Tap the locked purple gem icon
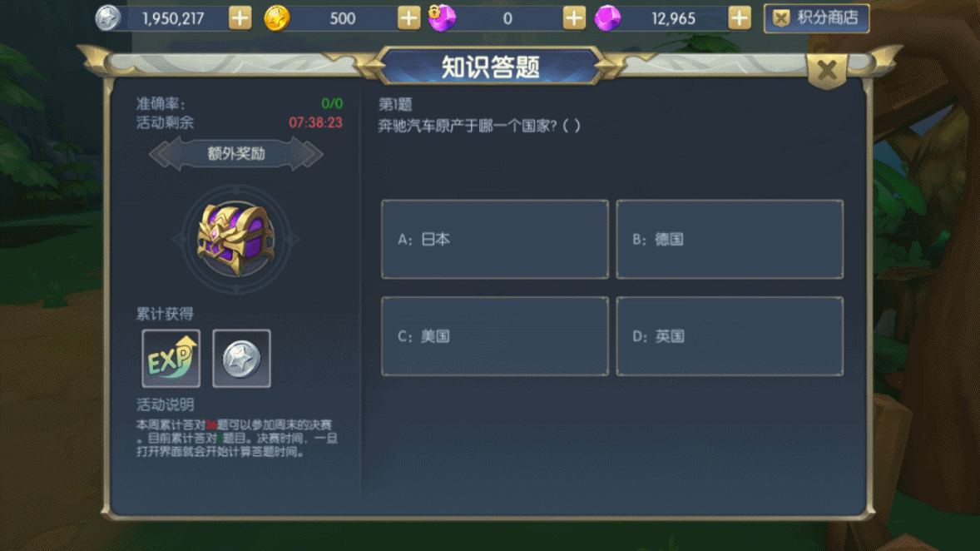 pyautogui.click(x=442, y=17)
